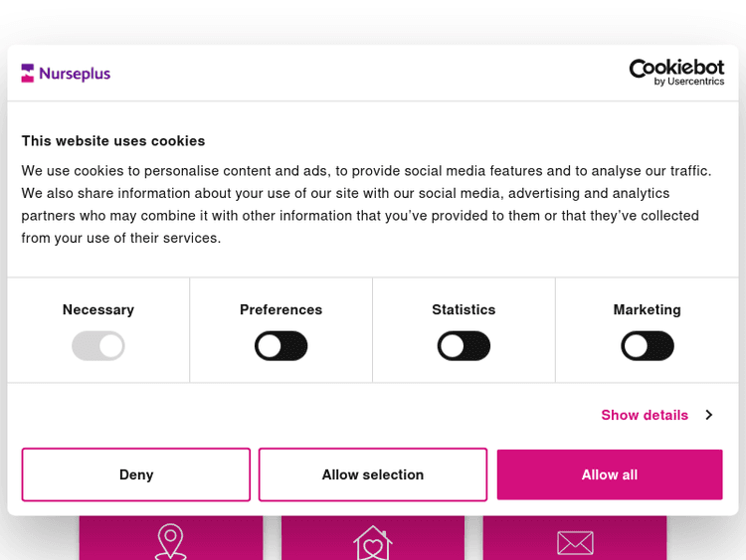Enable the Preferences cookies switch
Screen dimensions: 746x560
click(x=281, y=346)
